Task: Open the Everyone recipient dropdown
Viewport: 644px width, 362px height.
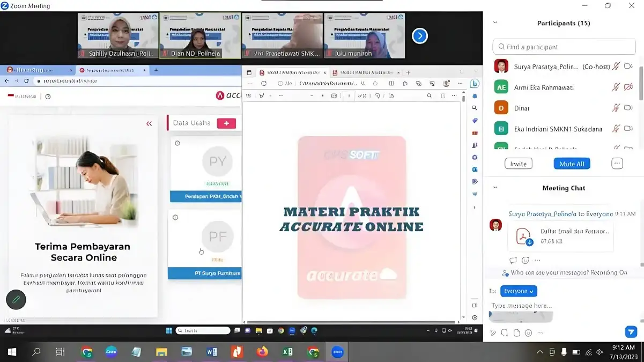Action: point(519,291)
